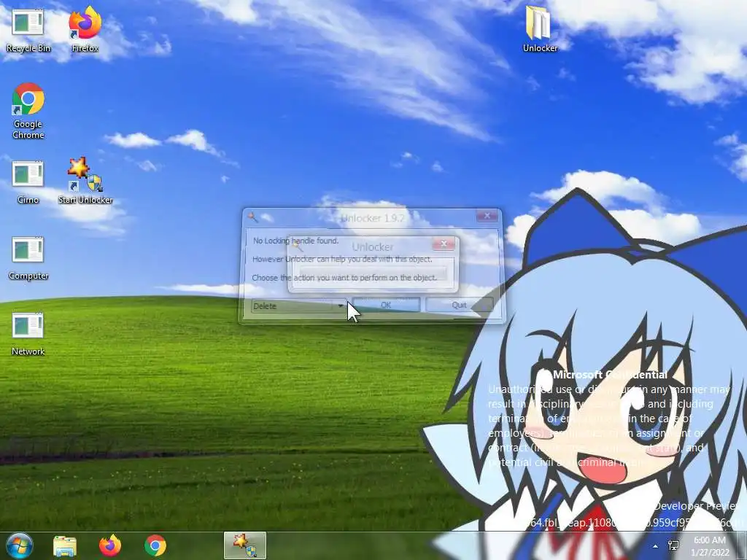
Task: Activate the Unlocker taskbar button
Action: click(245, 545)
